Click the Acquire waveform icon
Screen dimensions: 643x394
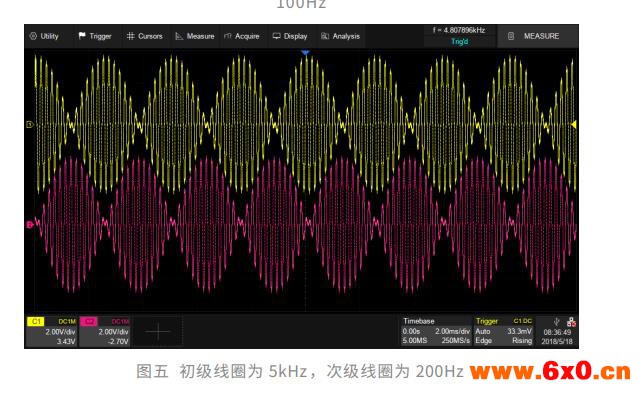pos(228,36)
